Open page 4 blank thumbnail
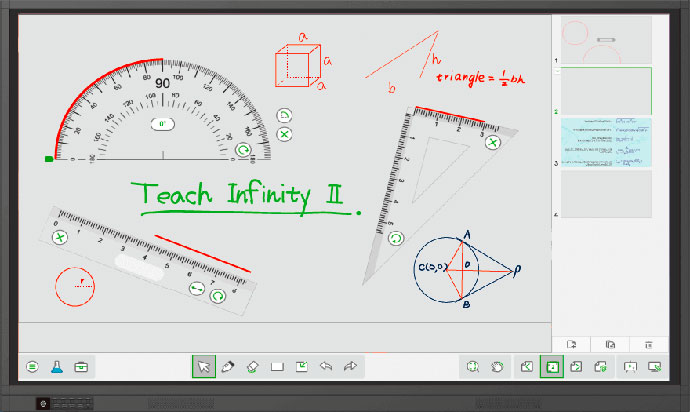This screenshot has width=690, height=412. [x=606, y=194]
